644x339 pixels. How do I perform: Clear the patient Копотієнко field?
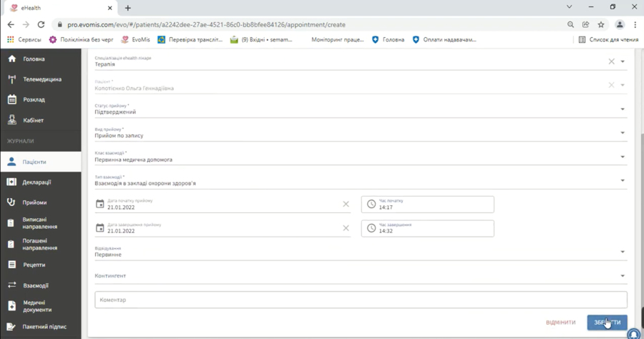pyautogui.click(x=611, y=85)
